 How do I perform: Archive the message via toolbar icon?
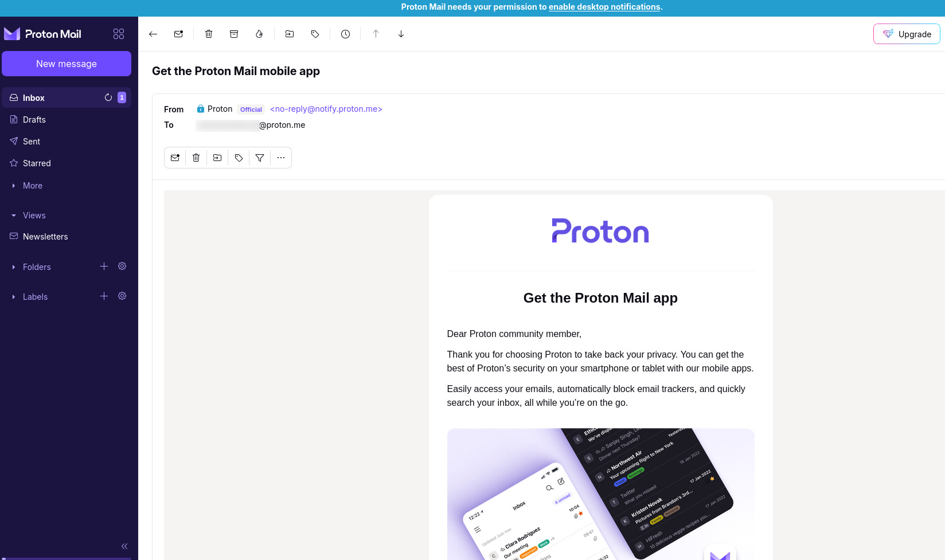coord(234,34)
